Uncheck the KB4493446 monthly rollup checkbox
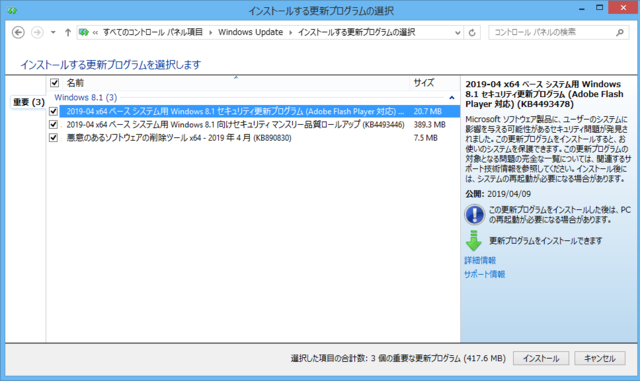 pos(53,125)
